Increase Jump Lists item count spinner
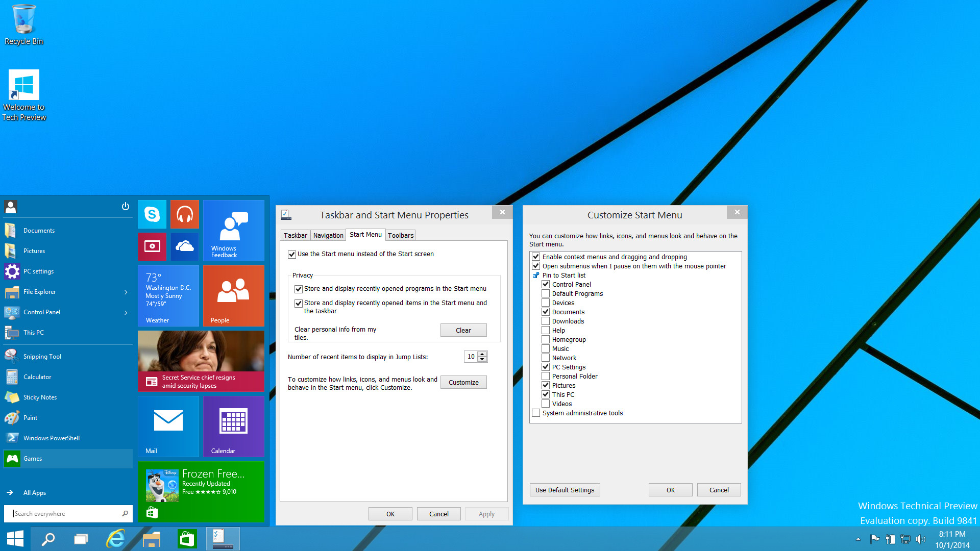This screenshot has height=551, width=980. point(482,354)
